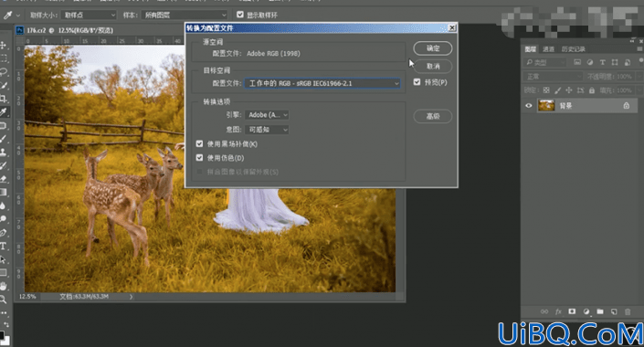
Task: Select the Blur droplet tool
Action: pos(4,205)
